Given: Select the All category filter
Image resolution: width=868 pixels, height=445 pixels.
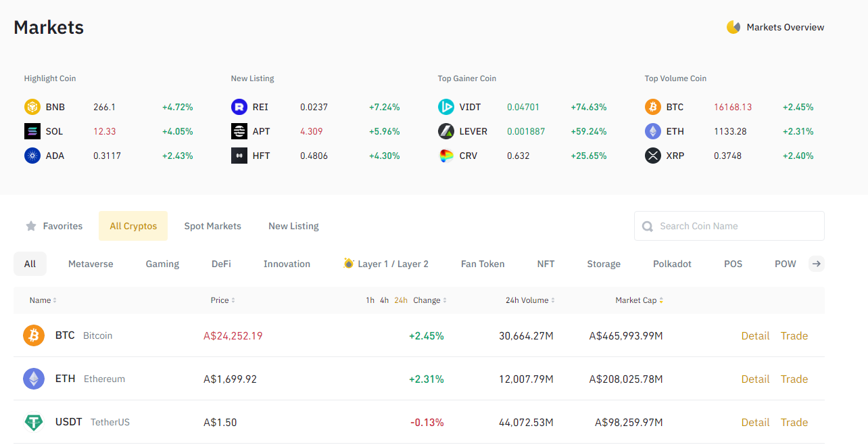Looking at the screenshot, I should [30, 264].
